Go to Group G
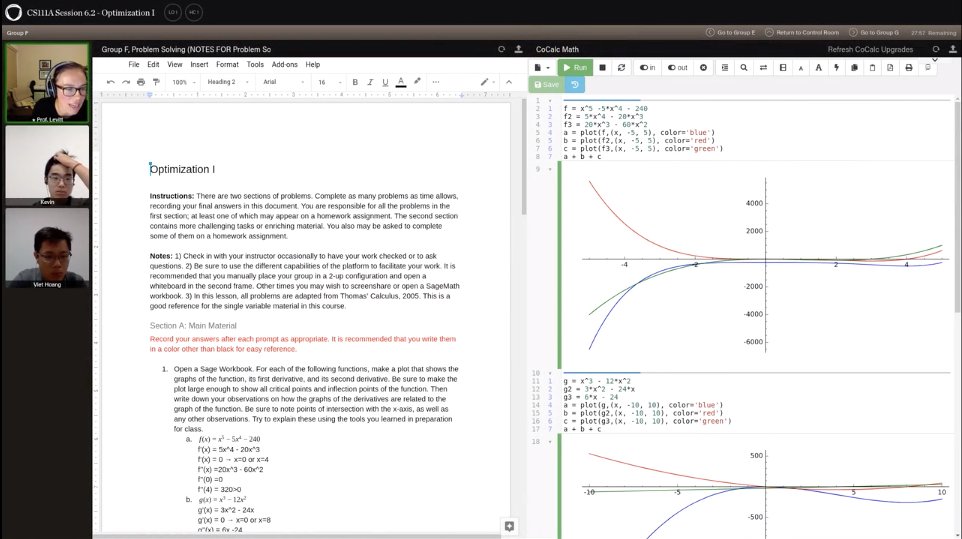 point(874,32)
